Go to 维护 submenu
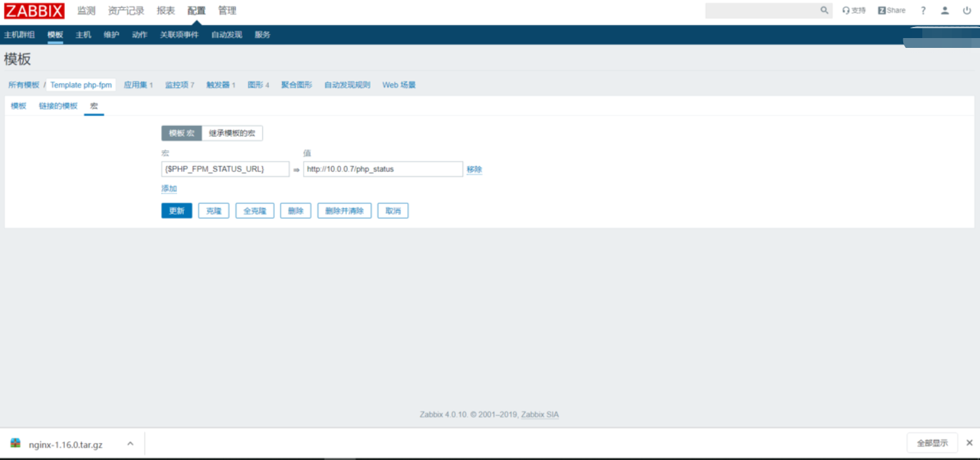The width and height of the screenshot is (980, 460). point(112,35)
